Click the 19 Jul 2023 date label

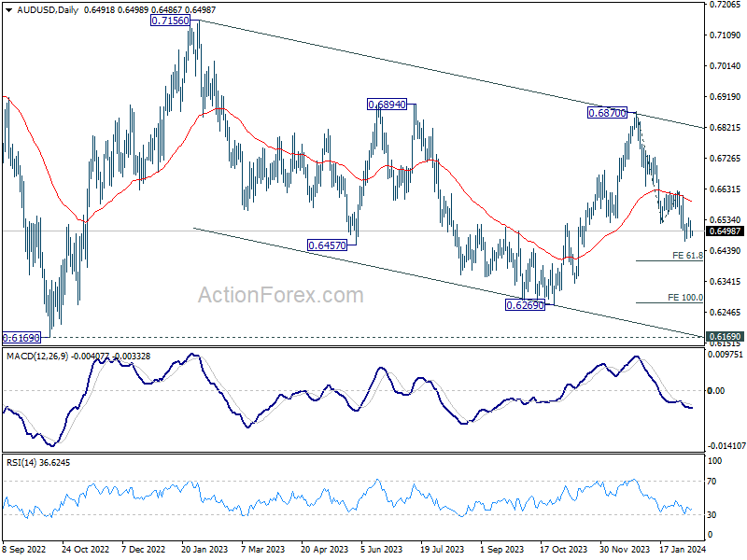click(442, 549)
